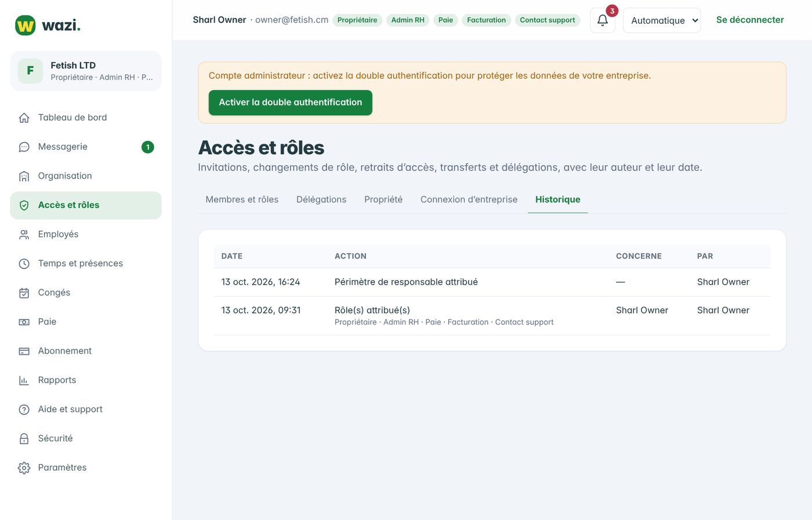Click Périmètre de responsable attribué entry

406,282
